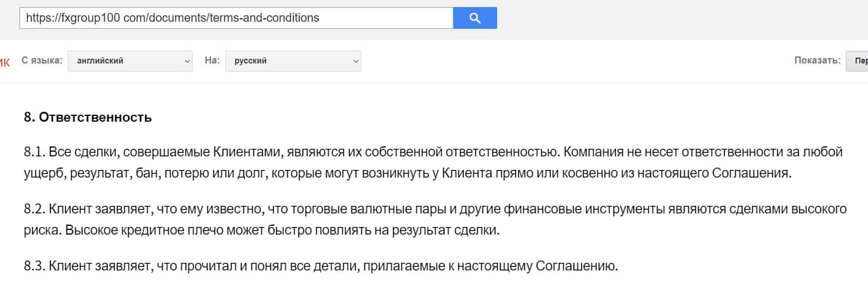This screenshot has height=294, width=868.
Task: Click the number "8.2." at paragraph start
Action: (35, 209)
